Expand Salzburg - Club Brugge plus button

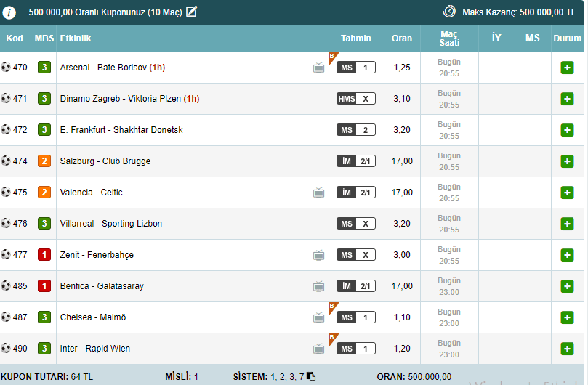(x=567, y=161)
